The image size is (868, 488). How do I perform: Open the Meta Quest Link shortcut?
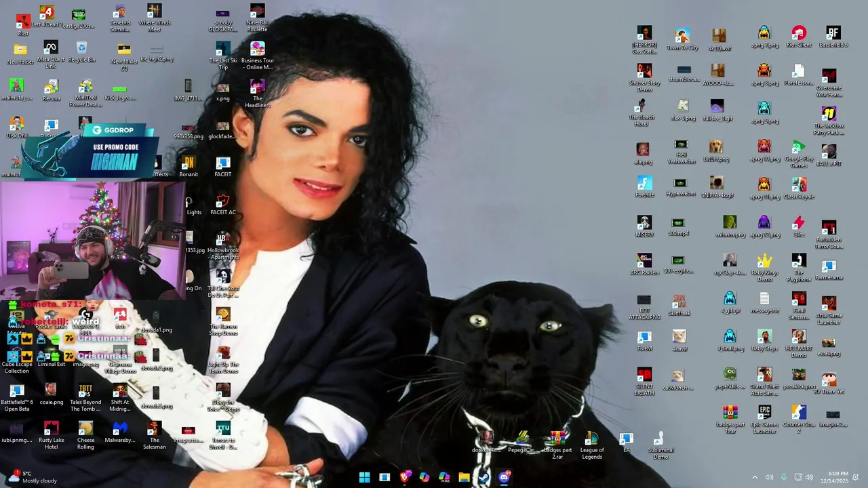[x=51, y=54]
